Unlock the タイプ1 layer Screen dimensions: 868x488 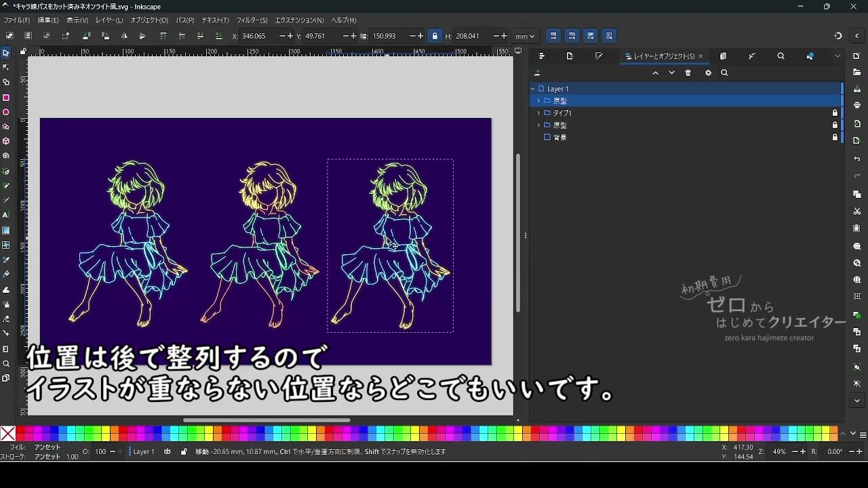[835, 113]
